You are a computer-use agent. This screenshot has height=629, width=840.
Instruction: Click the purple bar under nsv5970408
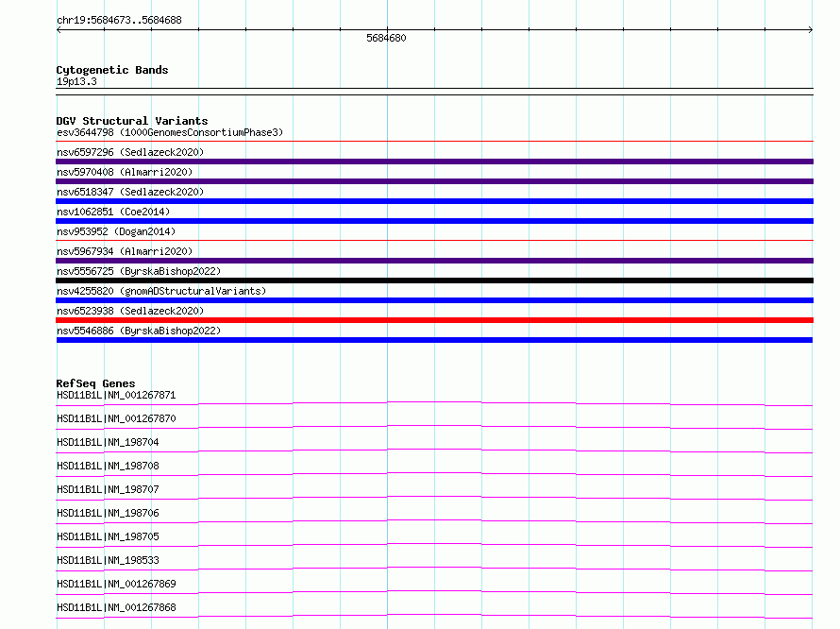(x=434, y=181)
